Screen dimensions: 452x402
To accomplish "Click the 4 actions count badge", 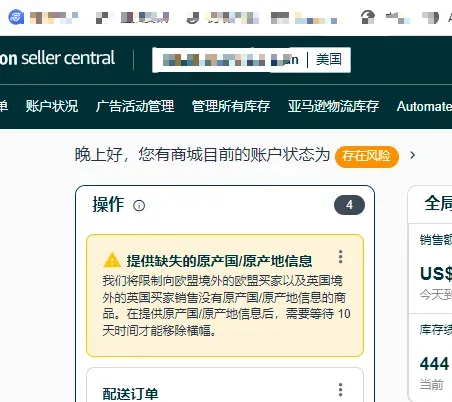I will coord(349,205).
